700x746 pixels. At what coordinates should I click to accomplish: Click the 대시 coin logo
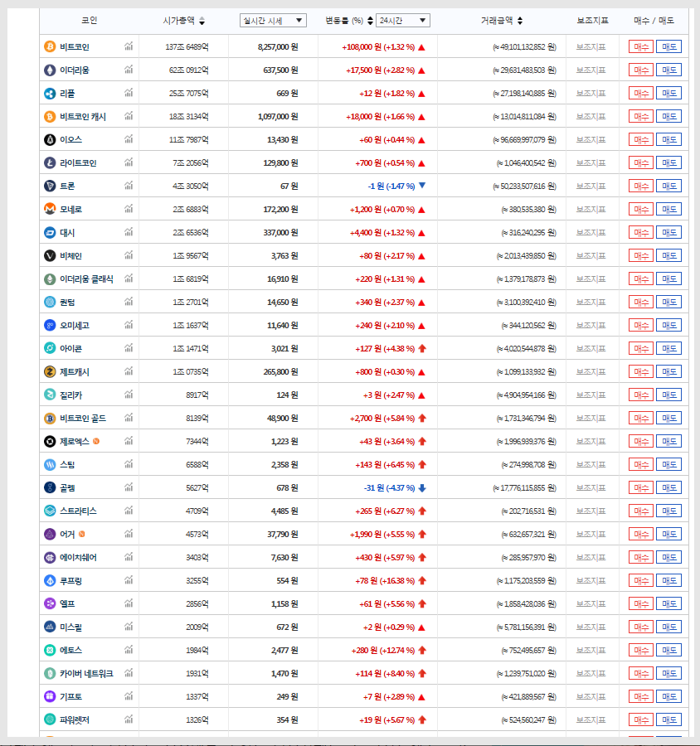pyautogui.click(x=50, y=233)
